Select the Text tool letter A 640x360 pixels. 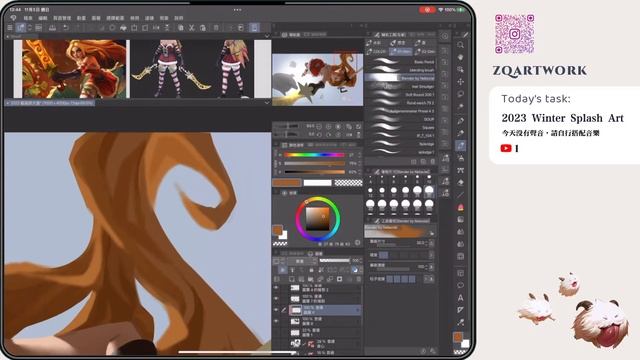[x=460, y=298]
